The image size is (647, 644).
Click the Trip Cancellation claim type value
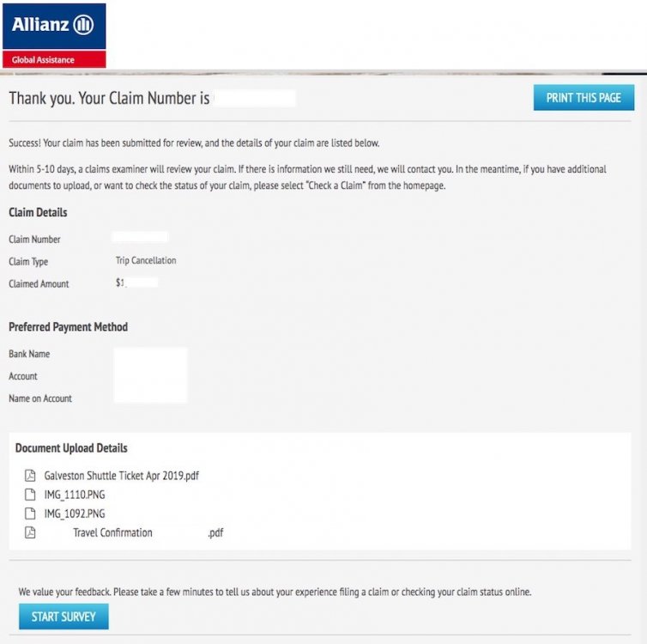coord(146,260)
